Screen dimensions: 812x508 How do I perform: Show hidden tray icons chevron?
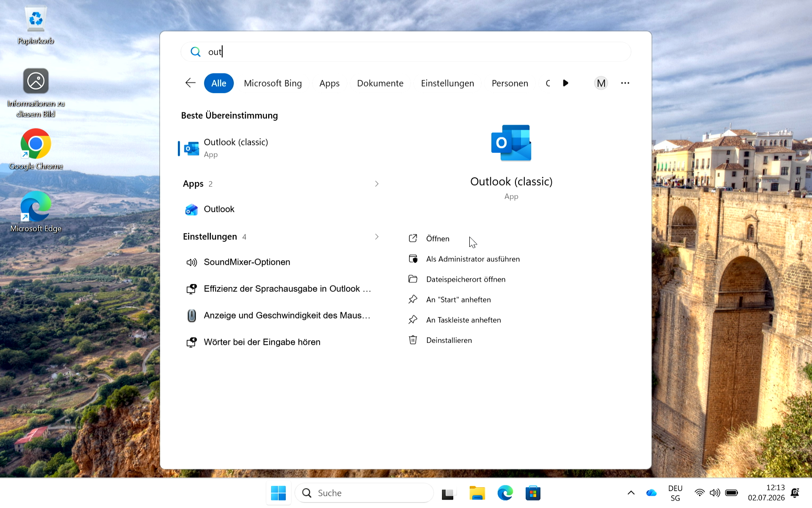(631, 493)
